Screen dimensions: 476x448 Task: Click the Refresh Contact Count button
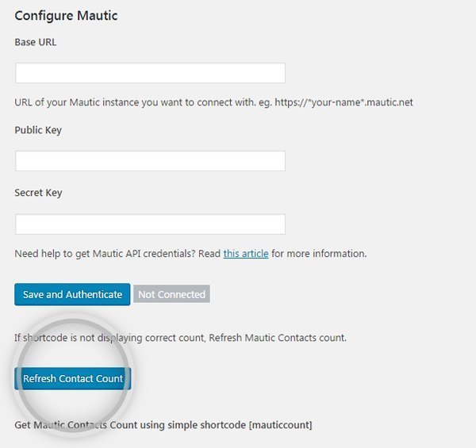click(73, 378)
